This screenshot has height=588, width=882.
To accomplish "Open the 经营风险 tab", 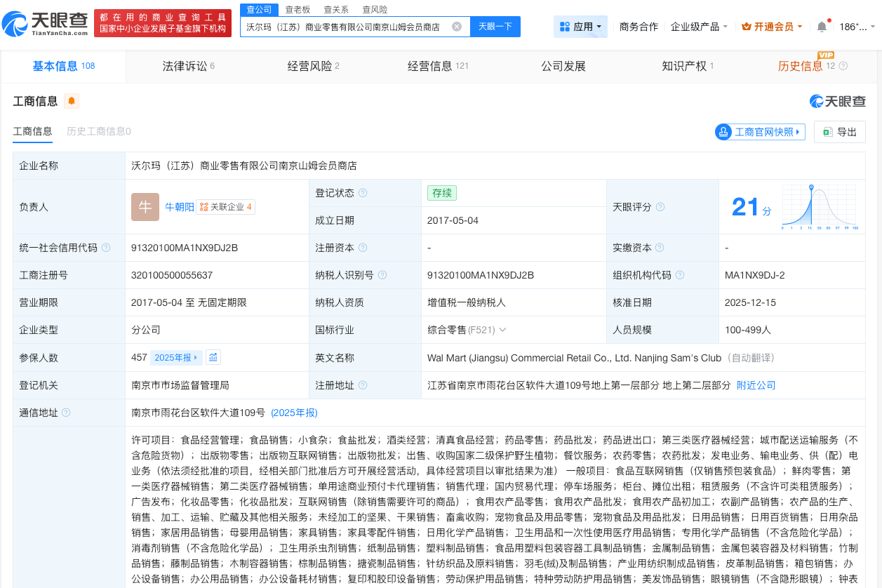I will pos(314,66).
